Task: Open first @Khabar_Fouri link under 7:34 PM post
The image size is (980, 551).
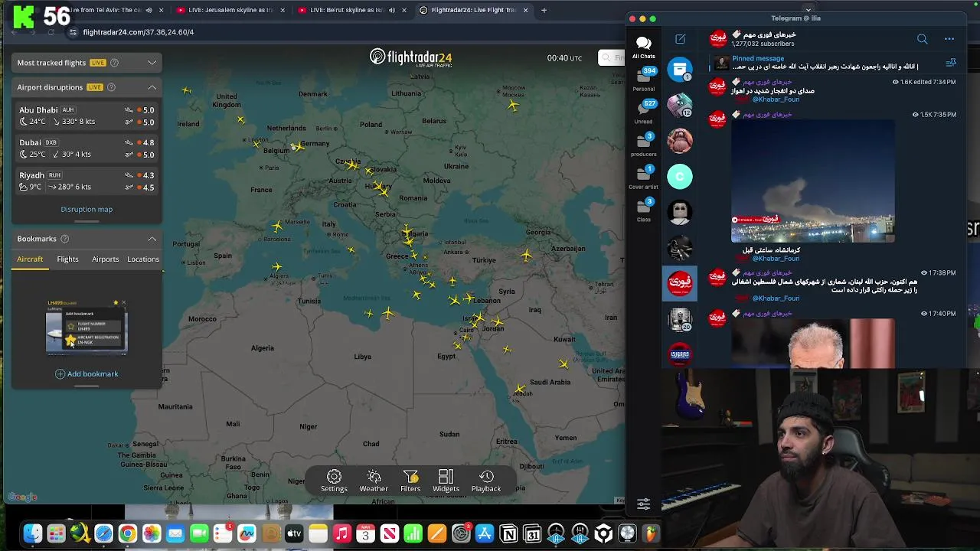Action: 776,99
